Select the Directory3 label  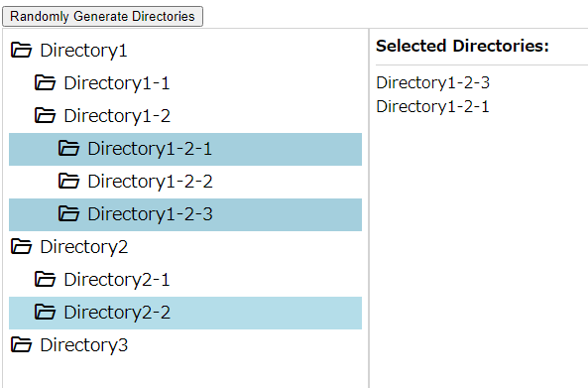coord(84,345)
